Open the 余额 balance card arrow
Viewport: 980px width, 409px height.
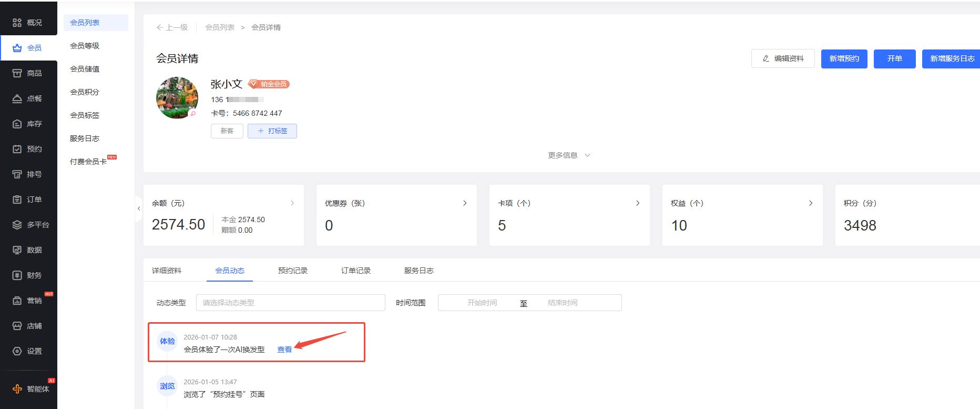click(x=292, y=203)
